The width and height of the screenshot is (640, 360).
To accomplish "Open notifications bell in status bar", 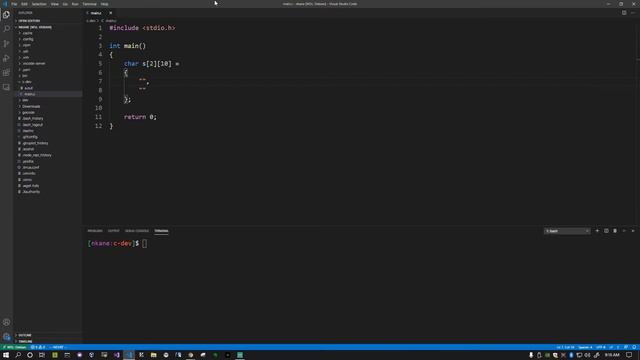I will coord(634,347).
